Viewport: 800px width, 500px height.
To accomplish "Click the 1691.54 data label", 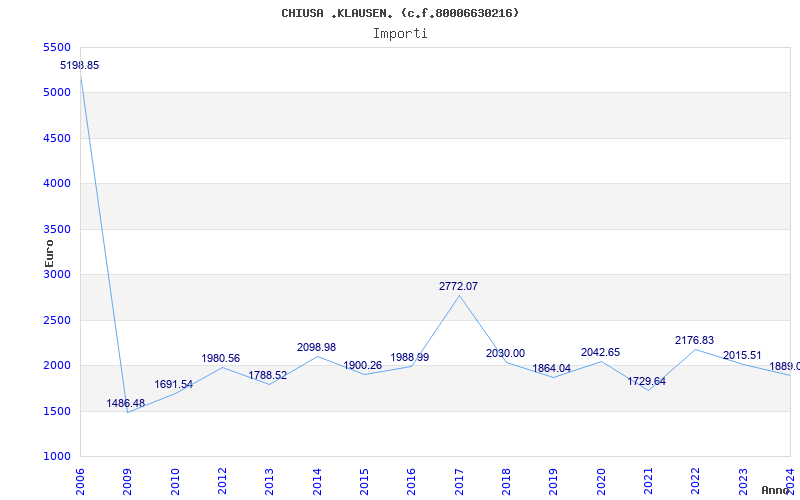I will (x=173, y=384).
